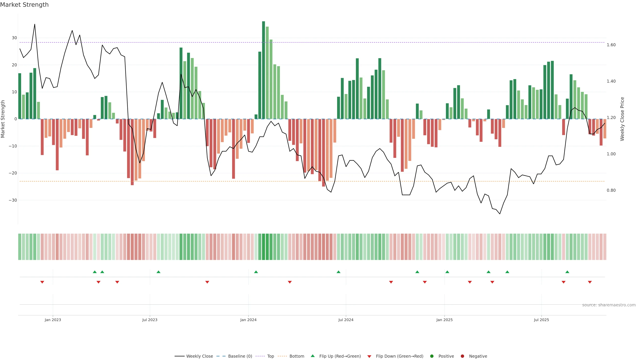
Task: Click the Positive green circle legend icon
Action: click(x=432, y=356)
